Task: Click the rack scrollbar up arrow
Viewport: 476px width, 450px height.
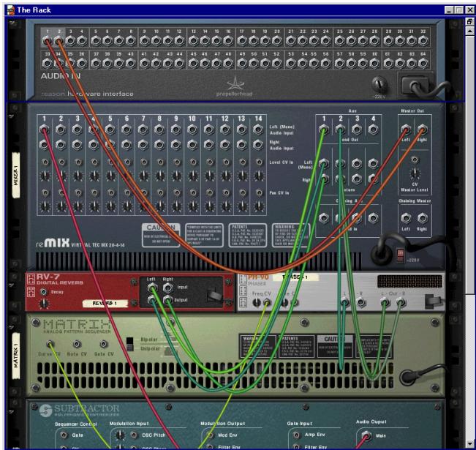Action: (x=469, y=31)
